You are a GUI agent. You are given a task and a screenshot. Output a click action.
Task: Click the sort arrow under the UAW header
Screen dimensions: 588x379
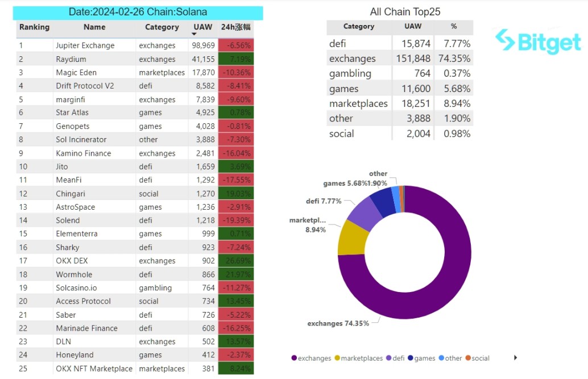194,35
